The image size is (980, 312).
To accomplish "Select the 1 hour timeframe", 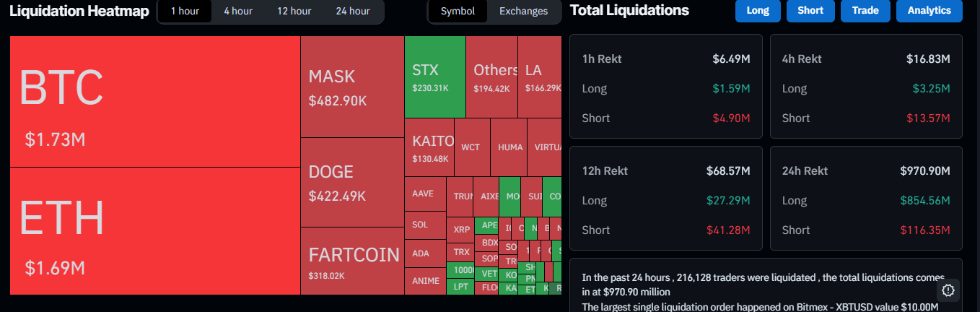I will tap(185, 11).
